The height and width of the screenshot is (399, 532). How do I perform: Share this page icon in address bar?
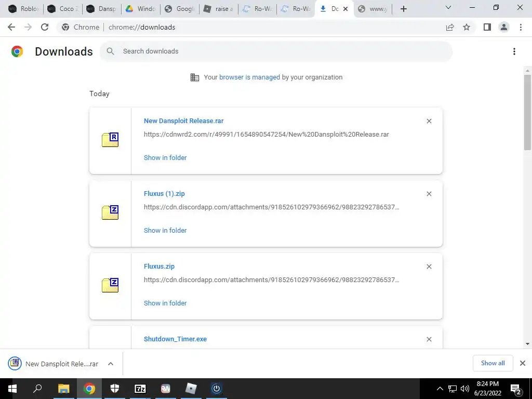pyautogui.click(x=450, y=27)
